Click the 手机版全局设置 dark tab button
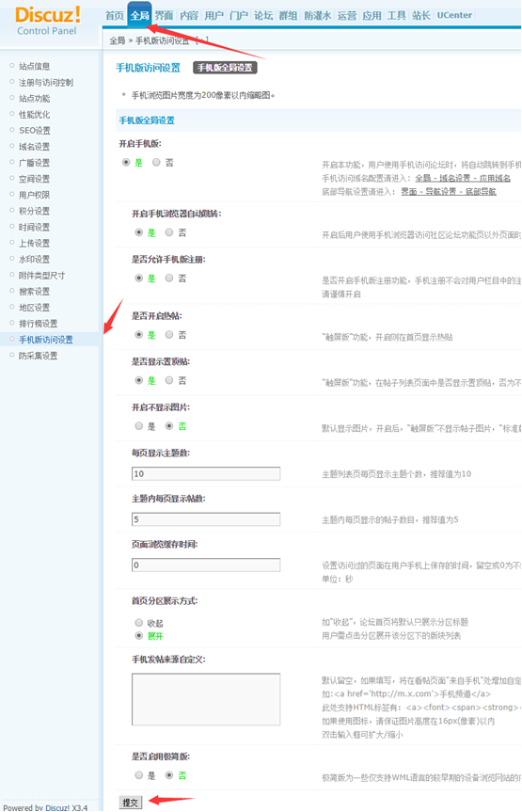The height and width of the screenshot is (812, 522). pos(225,68)
